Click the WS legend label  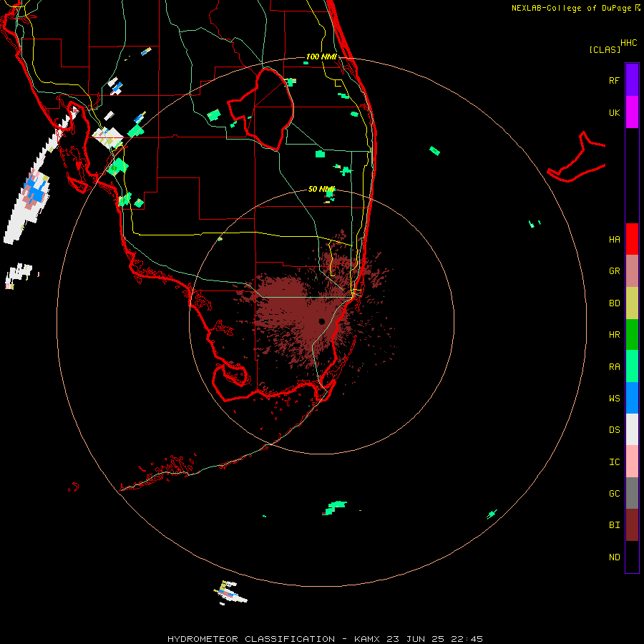pos(614,399)
